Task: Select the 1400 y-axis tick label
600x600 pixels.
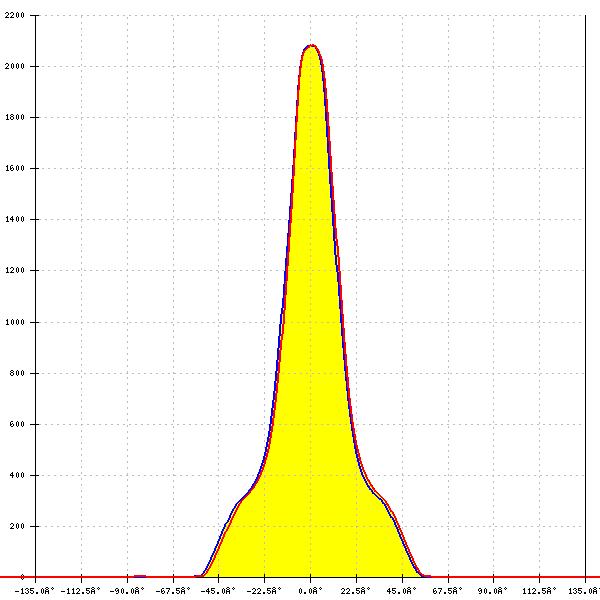Action: coord(15,219)
